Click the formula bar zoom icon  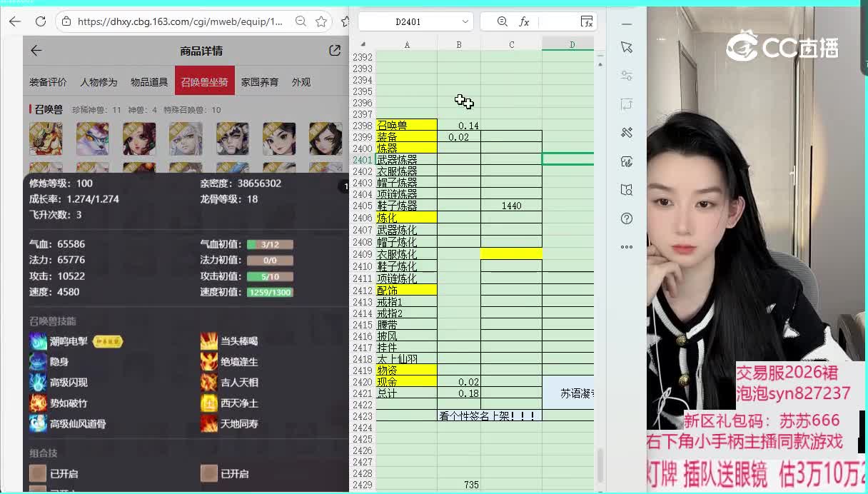pos(503,22)
